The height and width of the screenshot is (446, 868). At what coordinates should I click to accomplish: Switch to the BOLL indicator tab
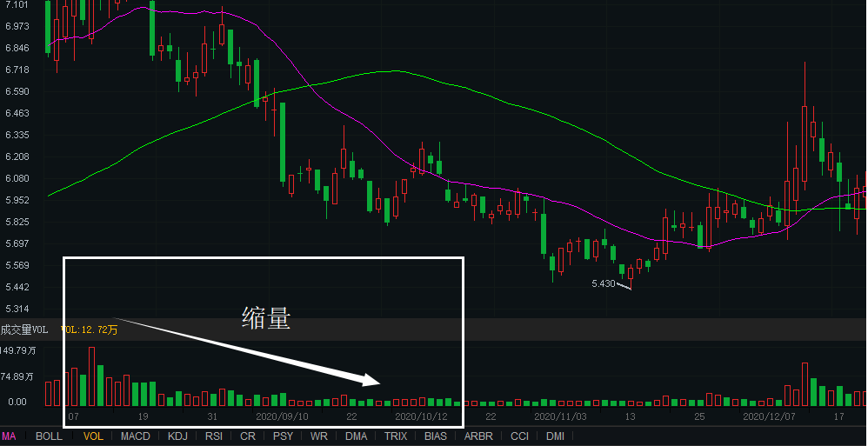coord(49,436)
